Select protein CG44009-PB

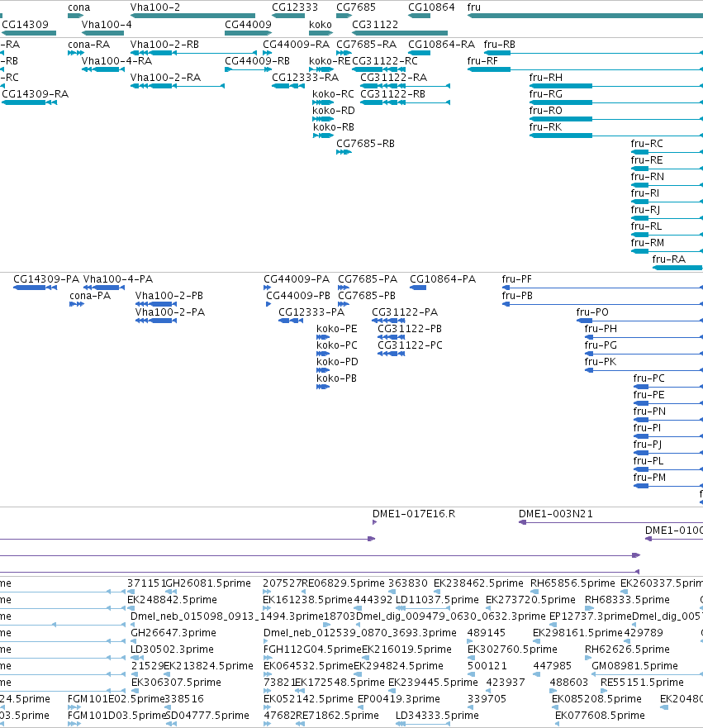[x=268, y=304]
